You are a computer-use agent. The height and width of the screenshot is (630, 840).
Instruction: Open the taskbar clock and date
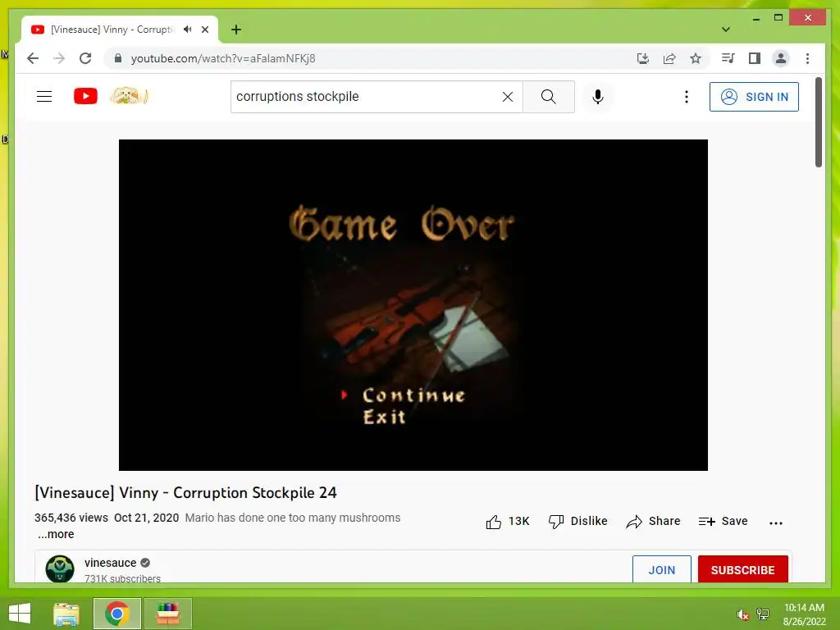click(805, 614)
